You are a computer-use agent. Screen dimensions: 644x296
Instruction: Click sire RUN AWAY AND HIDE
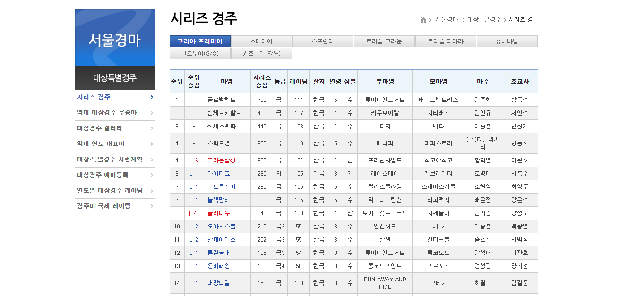(x=385, y=283)
